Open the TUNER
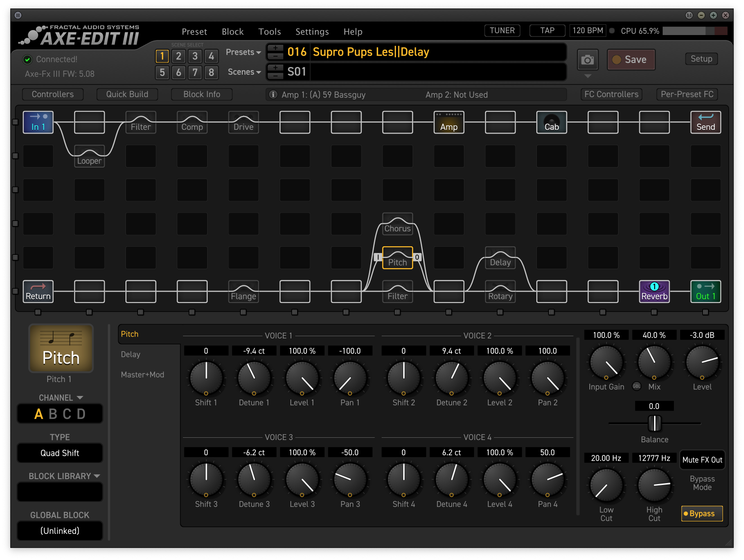Image resolution: width=744 pixels, height=560 pixels. 502,31
